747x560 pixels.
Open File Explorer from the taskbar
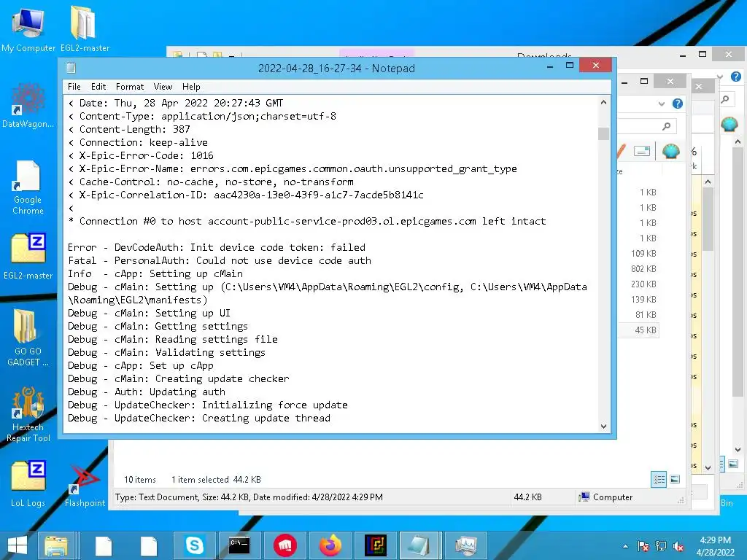point(56,545)
